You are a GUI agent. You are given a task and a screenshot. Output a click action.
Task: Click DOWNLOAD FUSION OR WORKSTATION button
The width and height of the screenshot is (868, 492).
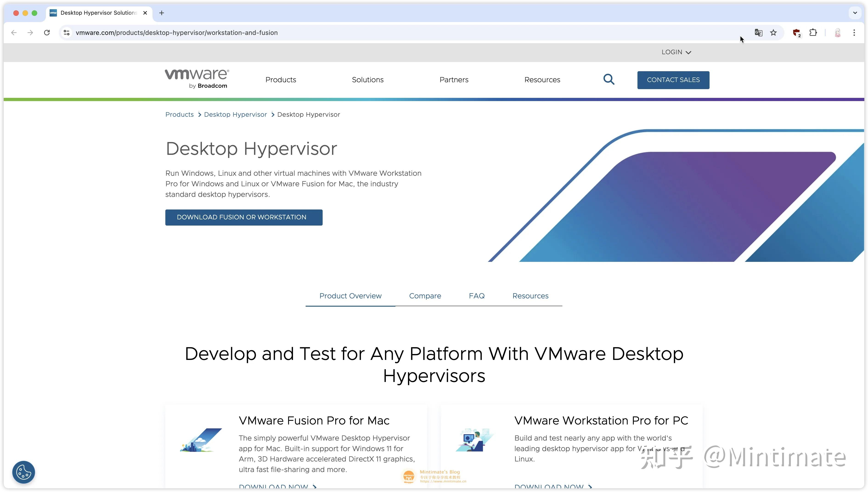click(243, 217)
